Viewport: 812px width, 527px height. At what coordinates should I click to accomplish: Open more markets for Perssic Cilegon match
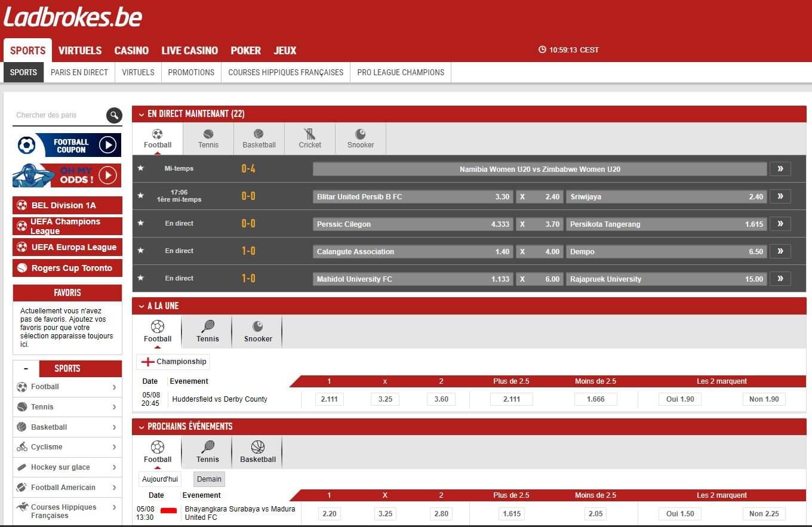[780, 224]
